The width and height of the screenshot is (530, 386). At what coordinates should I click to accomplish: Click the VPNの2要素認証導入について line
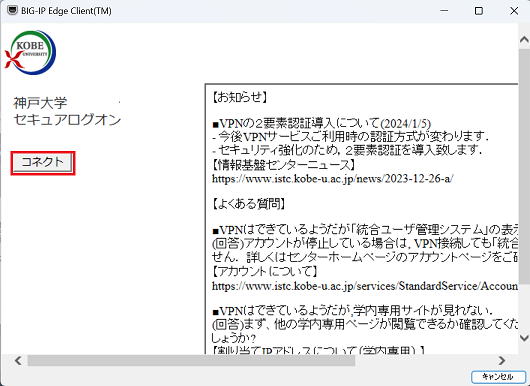coord(322,123)
